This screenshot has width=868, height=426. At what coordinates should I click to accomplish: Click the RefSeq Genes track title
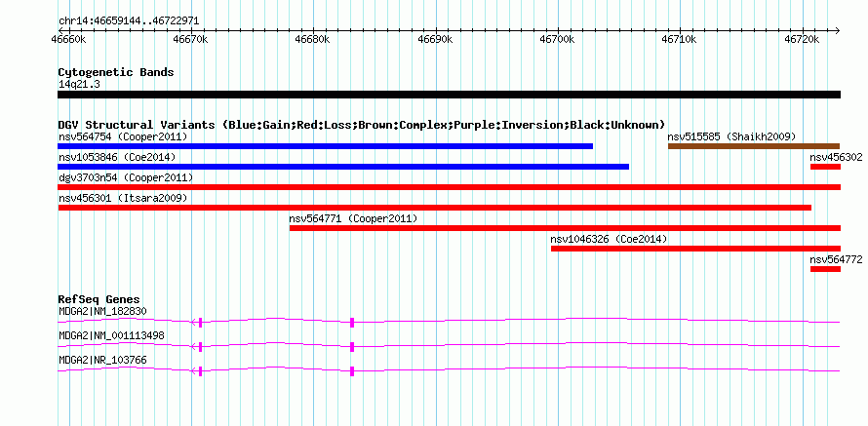click(99, 300)
